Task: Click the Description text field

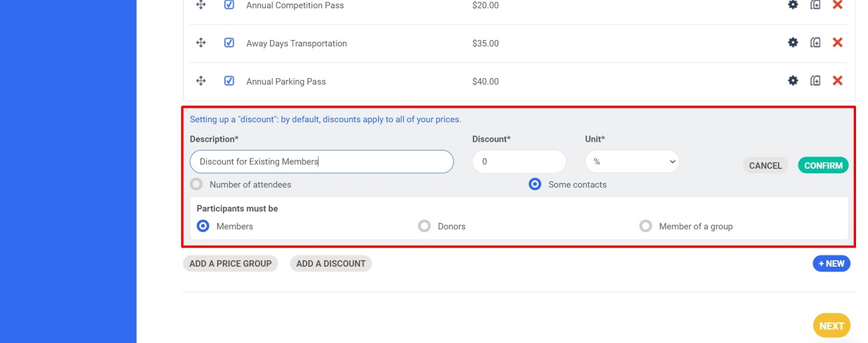Action: [321, 162]
